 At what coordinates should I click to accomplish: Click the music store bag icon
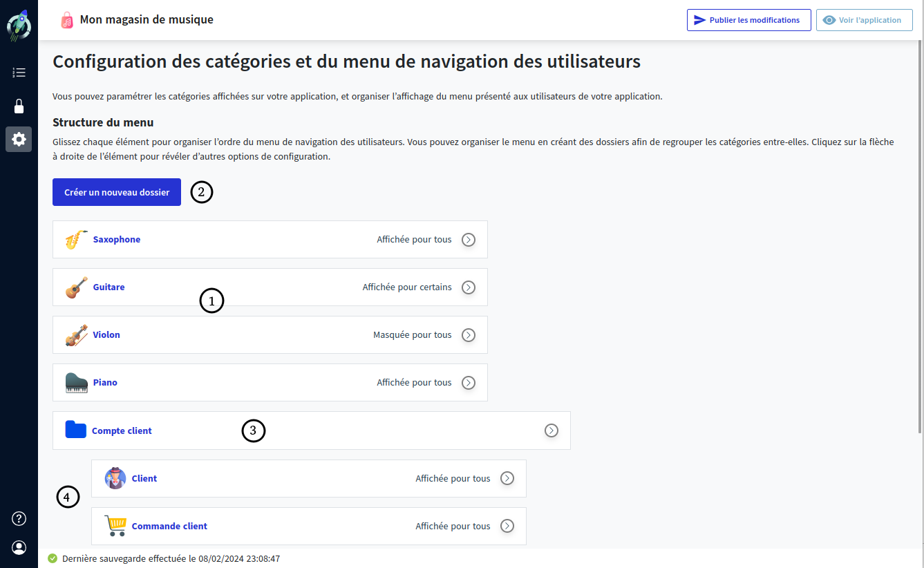click(x=67, y=20)
